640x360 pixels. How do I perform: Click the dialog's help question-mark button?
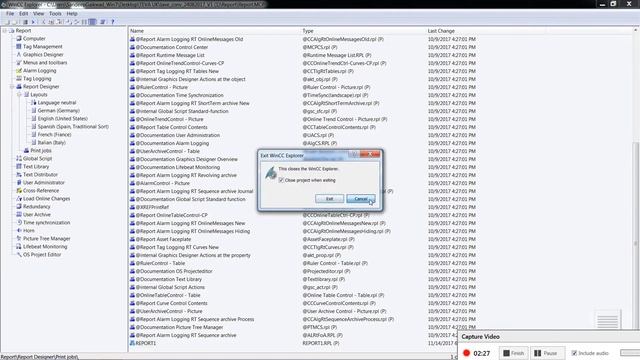pyautogui.click(x=355, y=154)
